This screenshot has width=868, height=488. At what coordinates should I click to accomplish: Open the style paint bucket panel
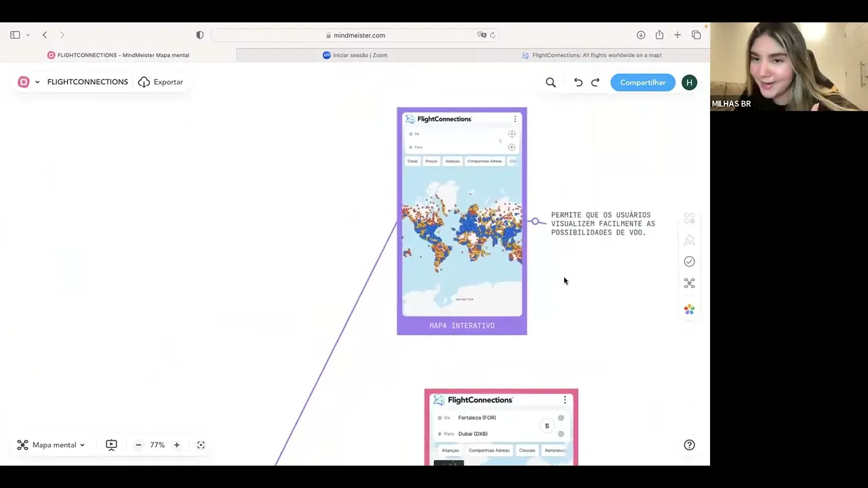(x=689, y=240)
